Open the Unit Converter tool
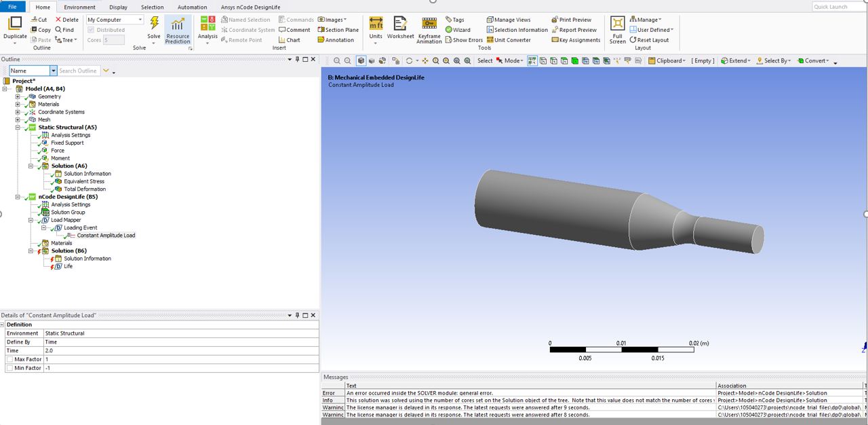Image resolution: width=868 pixels, height=425 pixels. [509, 40]
